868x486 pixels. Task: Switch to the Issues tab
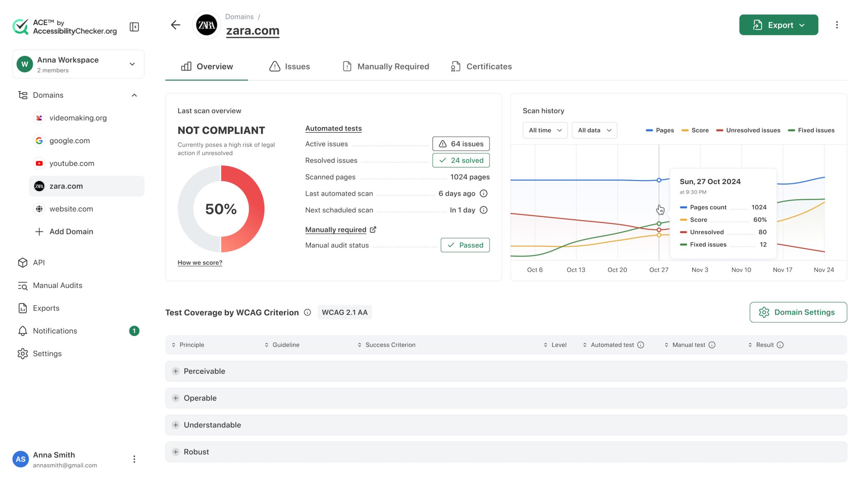(289, 67)
